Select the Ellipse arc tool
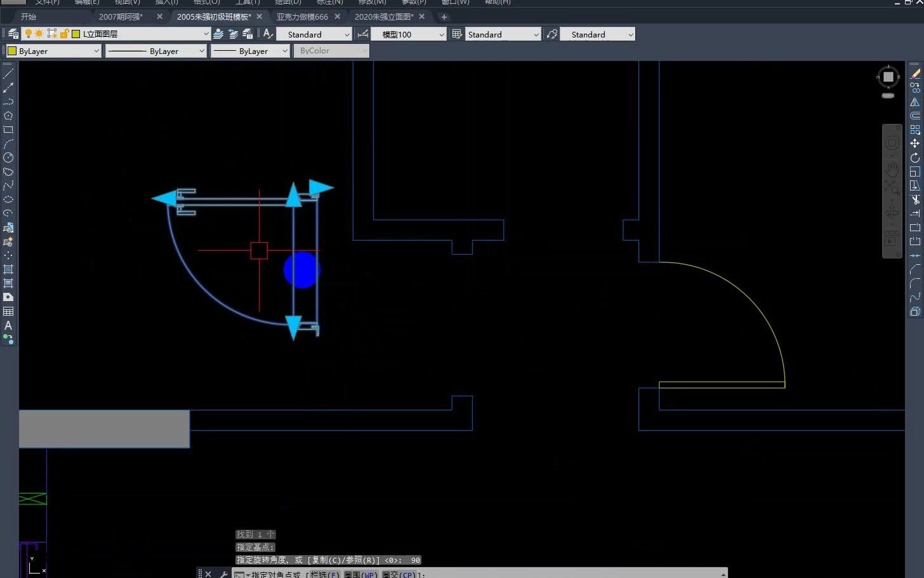924x578 pixels. 8,213
